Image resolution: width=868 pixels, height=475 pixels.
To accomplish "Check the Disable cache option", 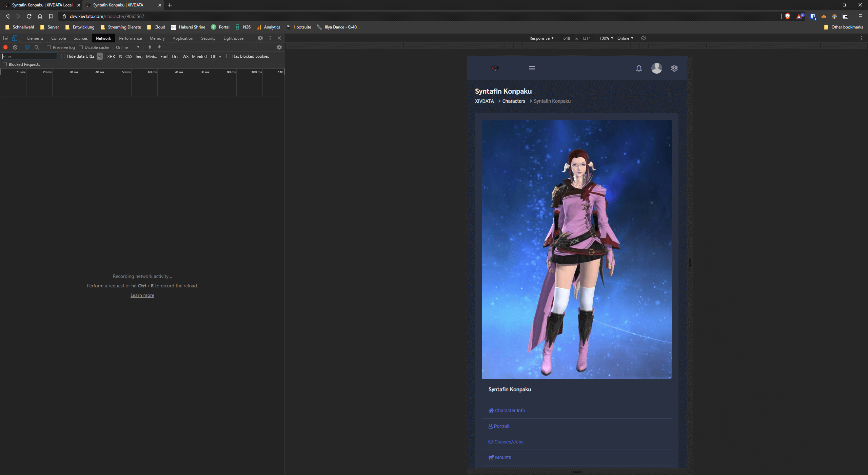I will click(x=81, y=47).
